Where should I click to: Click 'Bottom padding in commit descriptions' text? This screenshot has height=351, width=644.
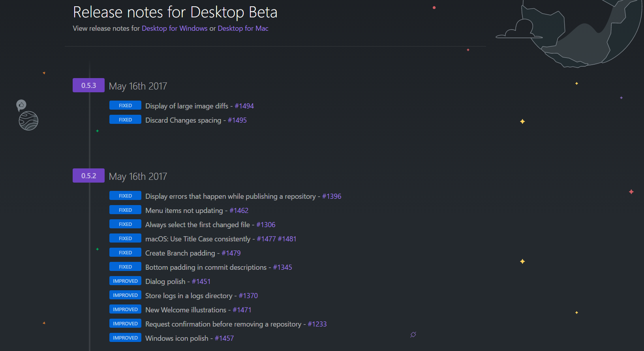click(206, 267)
